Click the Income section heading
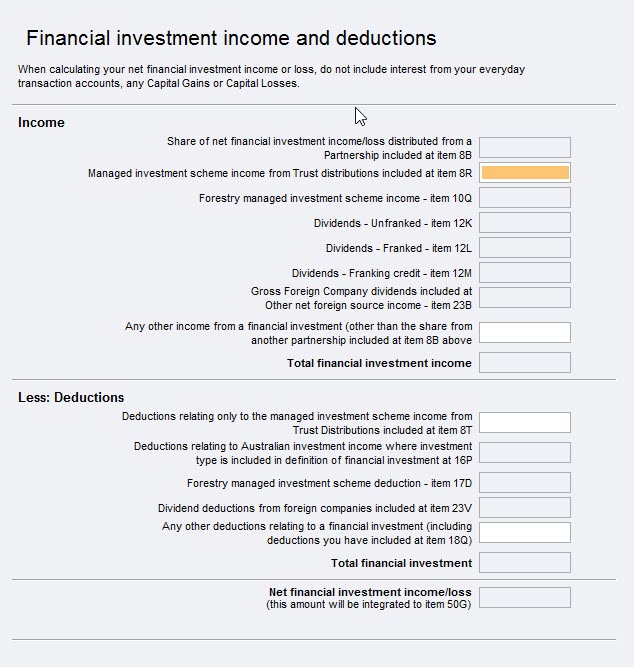Image resolution: width=634 pixels, height=667 pixels. pyautogui.click(x=41, y=122)
